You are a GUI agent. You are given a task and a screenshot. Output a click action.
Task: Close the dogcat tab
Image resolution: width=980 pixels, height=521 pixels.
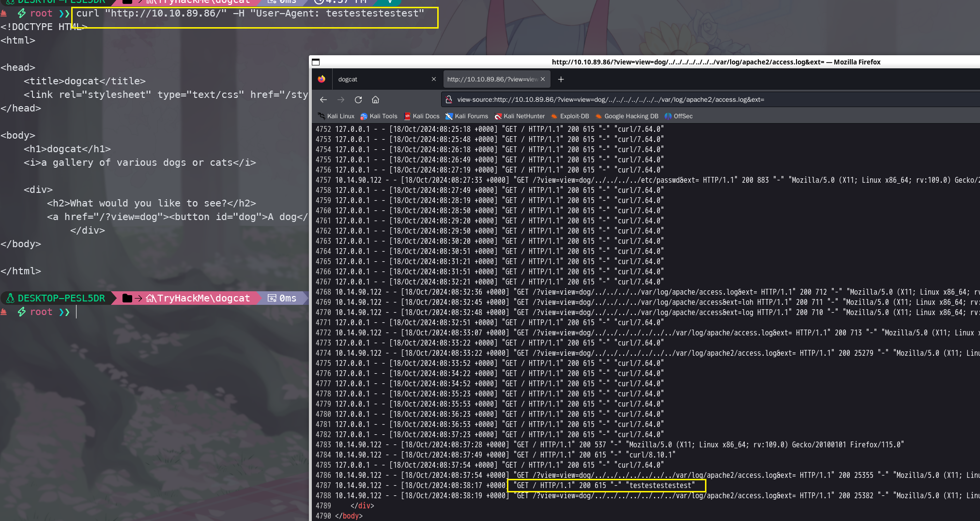pos(434,79)
